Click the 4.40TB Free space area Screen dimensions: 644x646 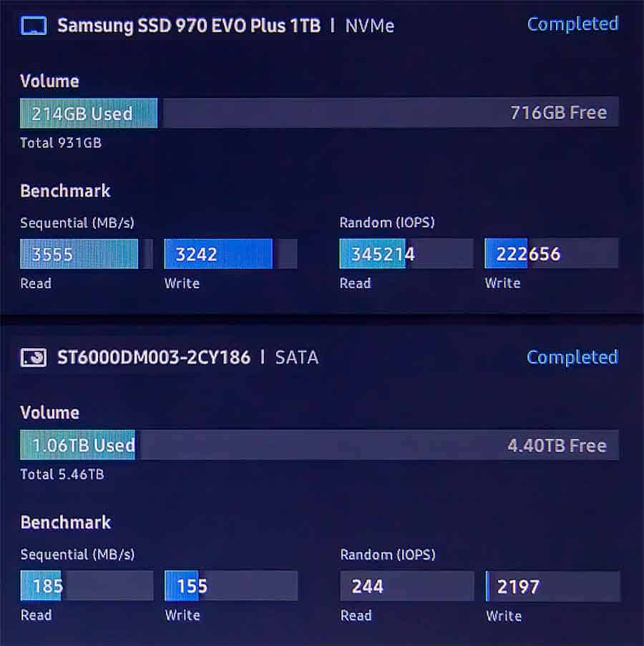558,444
